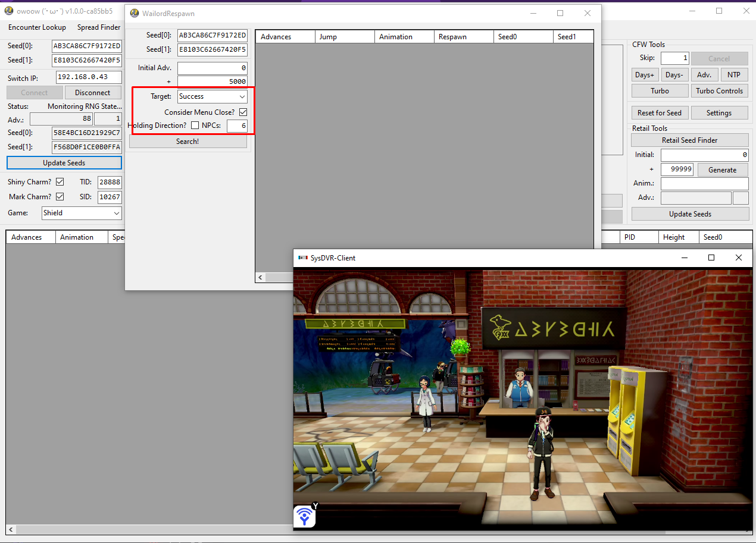Click the SID input field

pyautogui.click(x=110, y=197)
